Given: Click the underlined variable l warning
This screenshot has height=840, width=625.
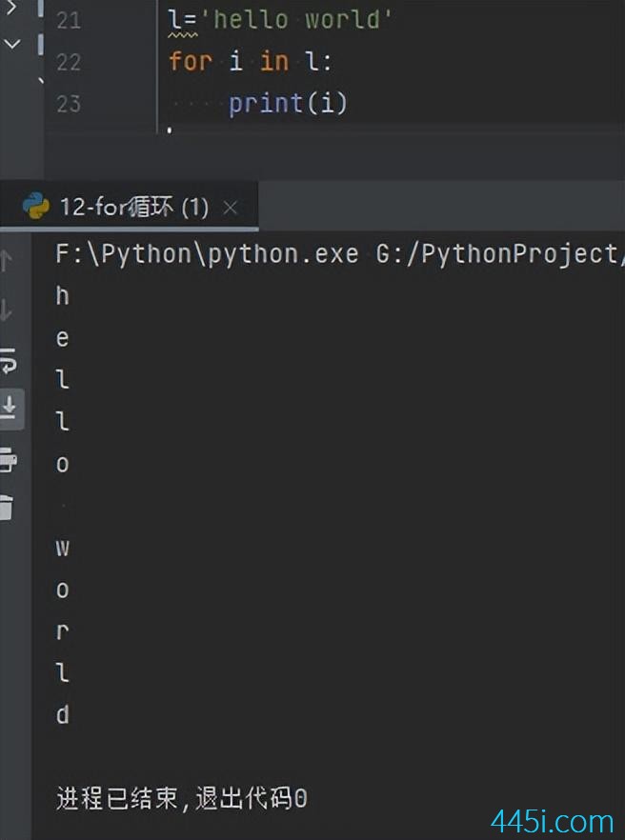Looking at the screenshot, I should coord(174,21).
